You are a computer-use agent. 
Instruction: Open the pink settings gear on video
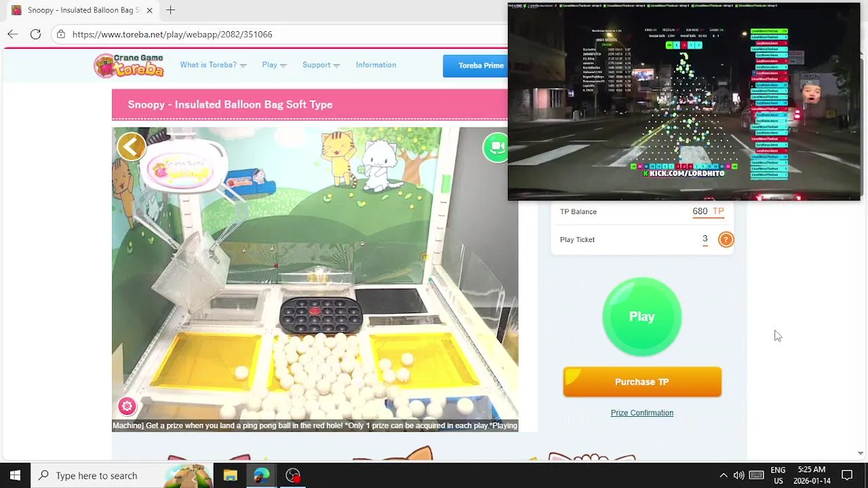click(127, 406)
